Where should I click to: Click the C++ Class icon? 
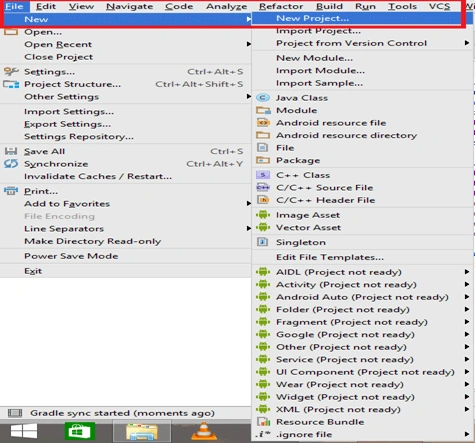pyautogui.click(x=263, y=175)
